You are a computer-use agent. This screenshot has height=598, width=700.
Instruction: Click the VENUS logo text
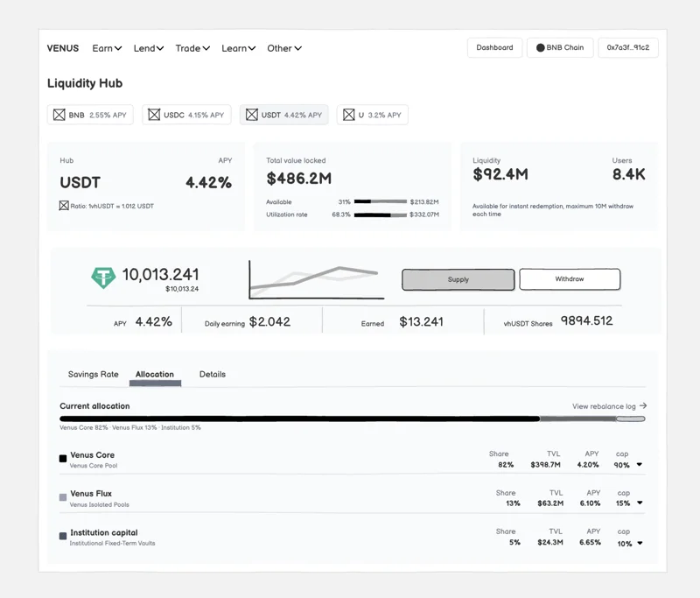63,48
